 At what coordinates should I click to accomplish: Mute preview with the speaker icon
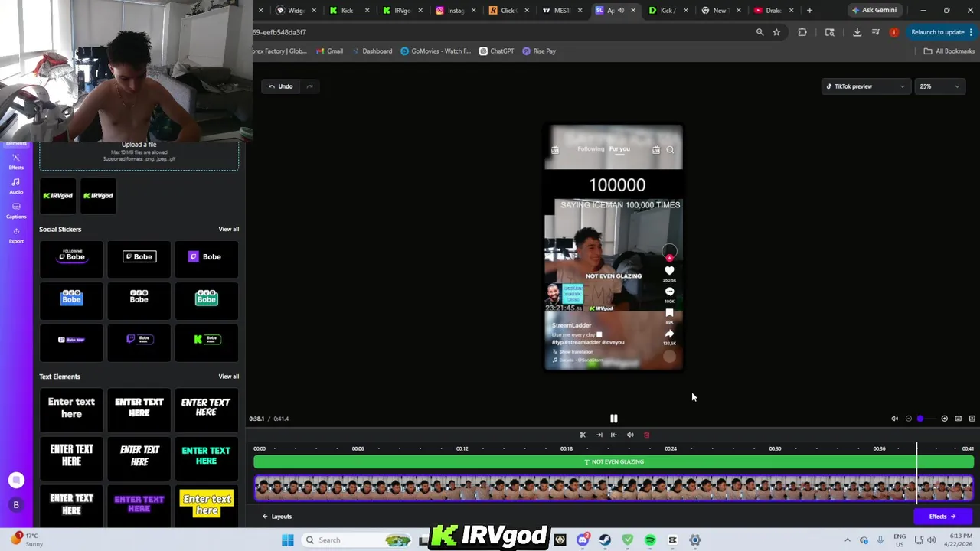[x=894, y=419]
